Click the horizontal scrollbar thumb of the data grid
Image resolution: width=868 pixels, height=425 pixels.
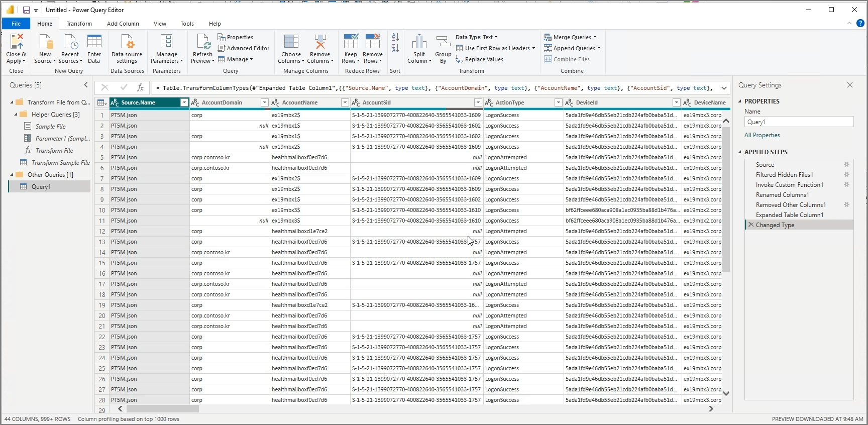click(162, 409)
